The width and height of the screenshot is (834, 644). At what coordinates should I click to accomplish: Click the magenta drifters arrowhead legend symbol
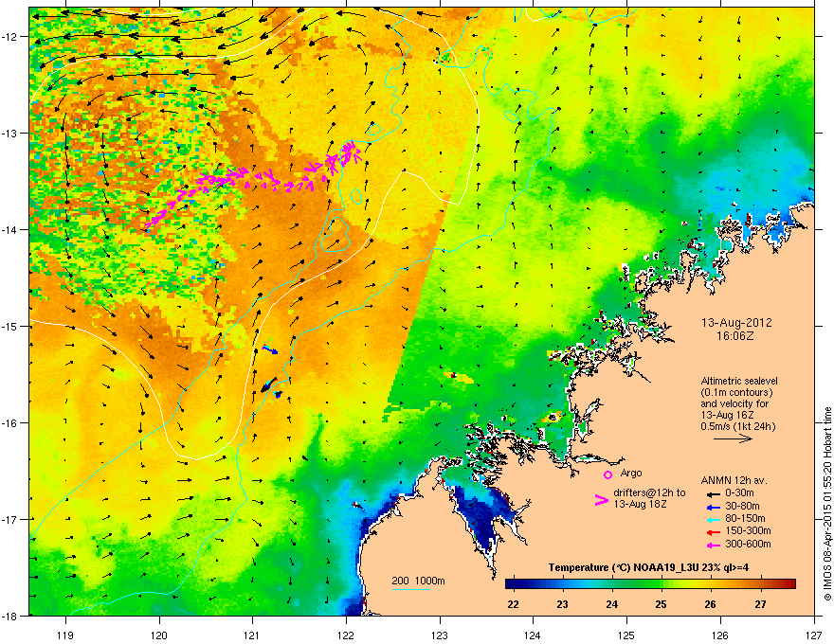coord(601,500)
